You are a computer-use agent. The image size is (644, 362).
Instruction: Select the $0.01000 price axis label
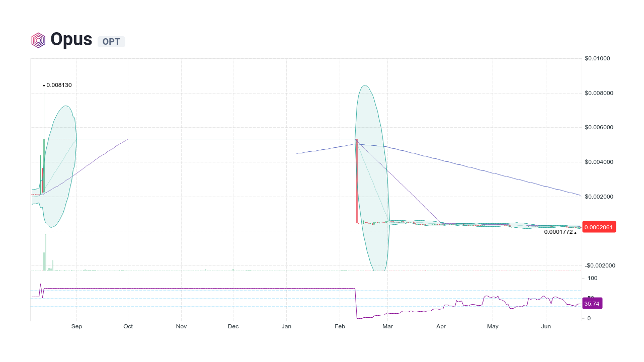[598, 58]
